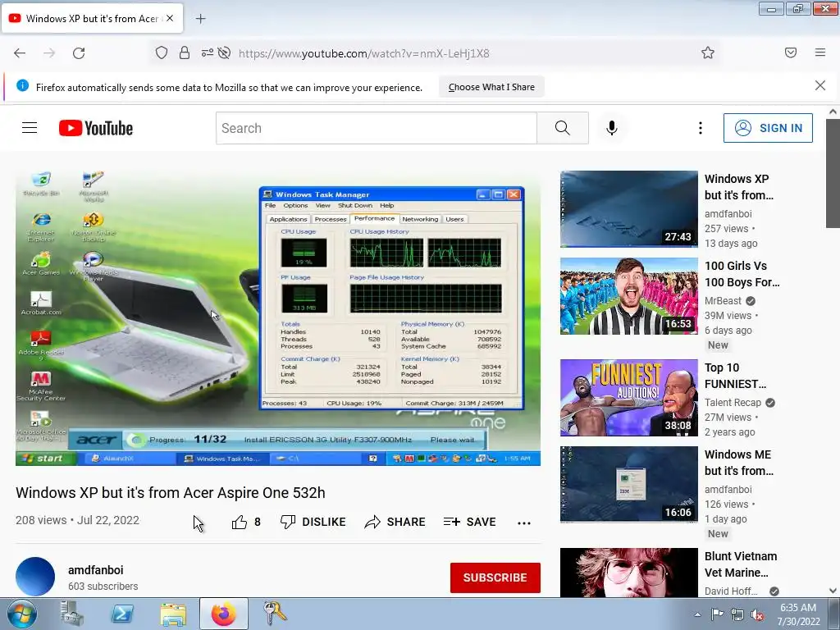Open the Pocket save icon

[x=791, y=52]
